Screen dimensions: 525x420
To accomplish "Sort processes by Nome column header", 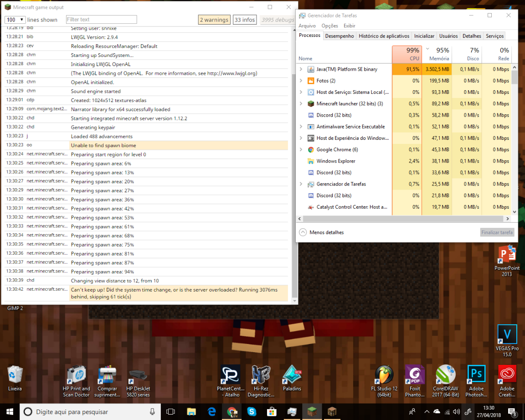I will (x=344, y=54).
